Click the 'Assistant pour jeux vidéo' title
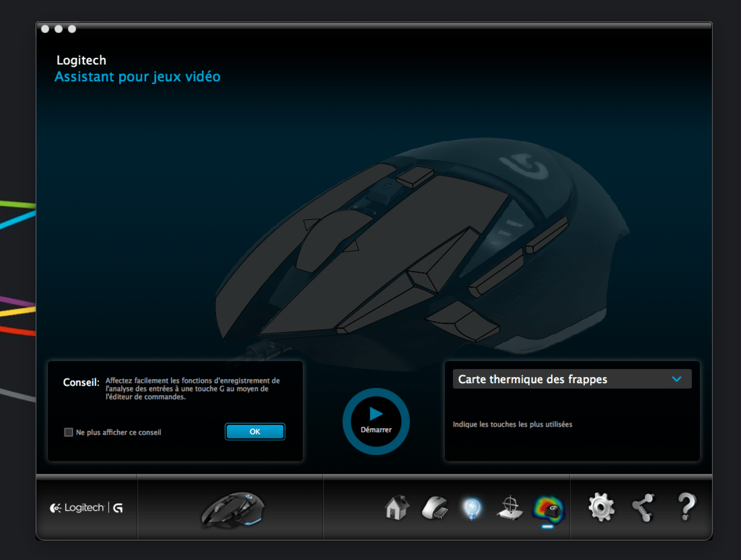 (137, 77)
